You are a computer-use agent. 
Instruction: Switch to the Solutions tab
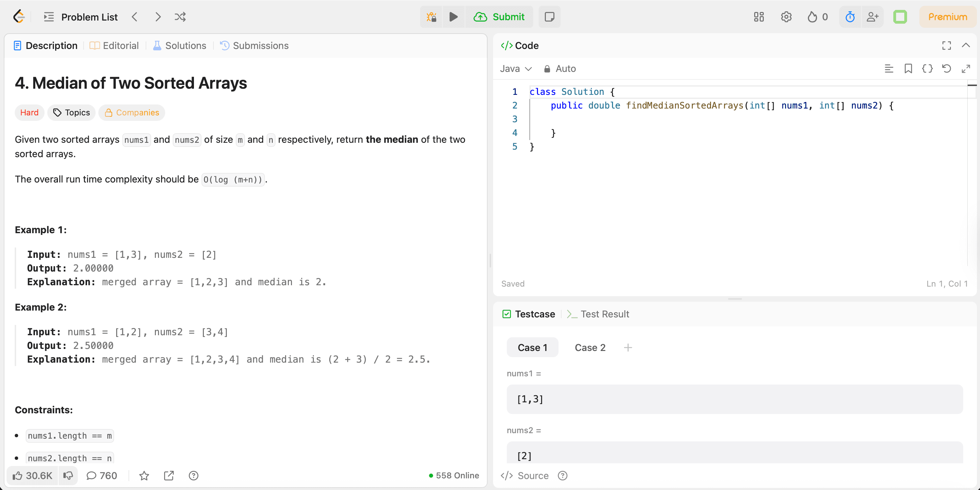click(180, 46)
